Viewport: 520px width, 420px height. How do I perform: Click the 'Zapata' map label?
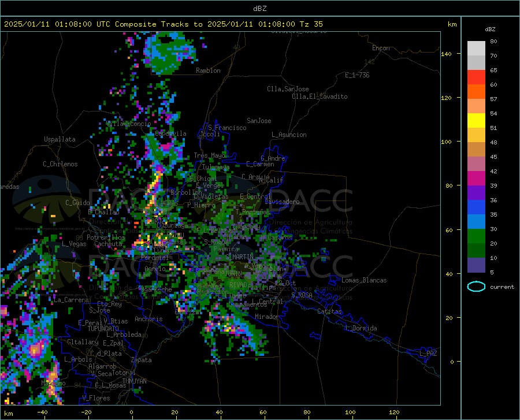142,360
